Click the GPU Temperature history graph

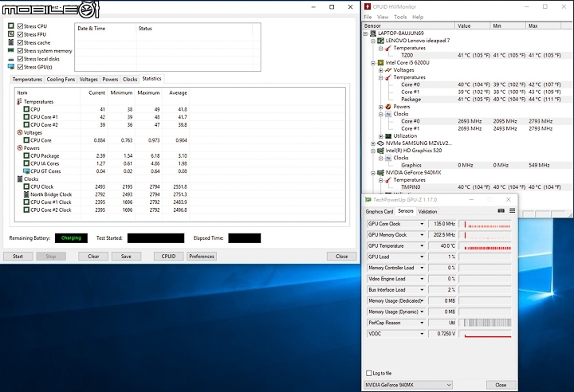coord(485,245)
